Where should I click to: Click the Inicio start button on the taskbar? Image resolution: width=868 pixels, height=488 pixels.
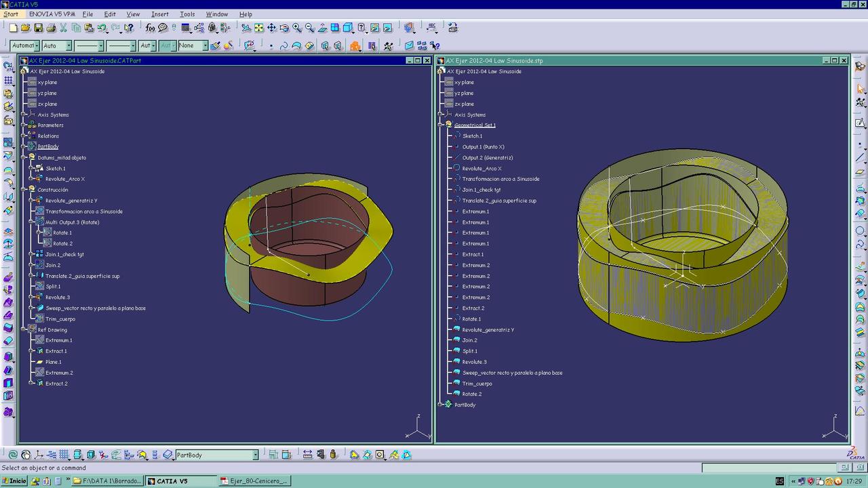14,481
